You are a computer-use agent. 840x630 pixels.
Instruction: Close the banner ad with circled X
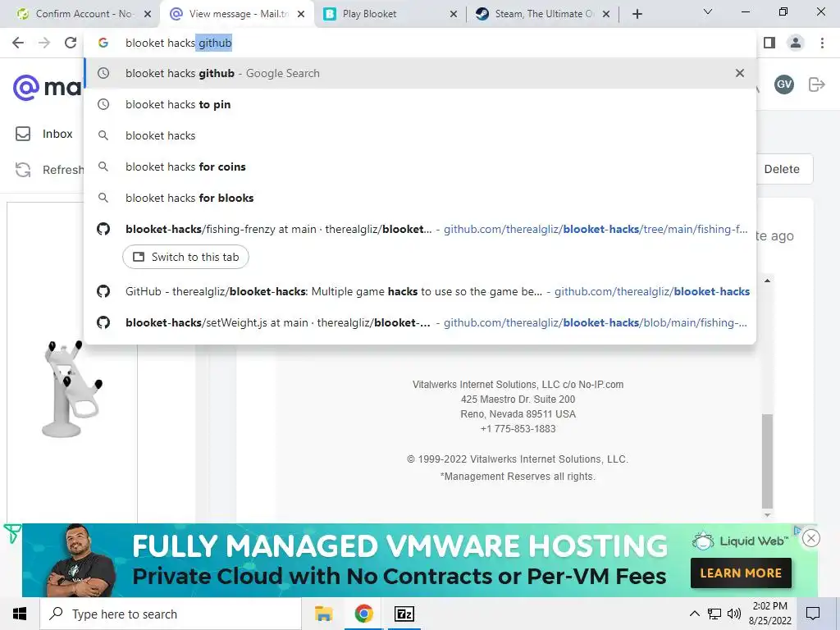point(811,538)
